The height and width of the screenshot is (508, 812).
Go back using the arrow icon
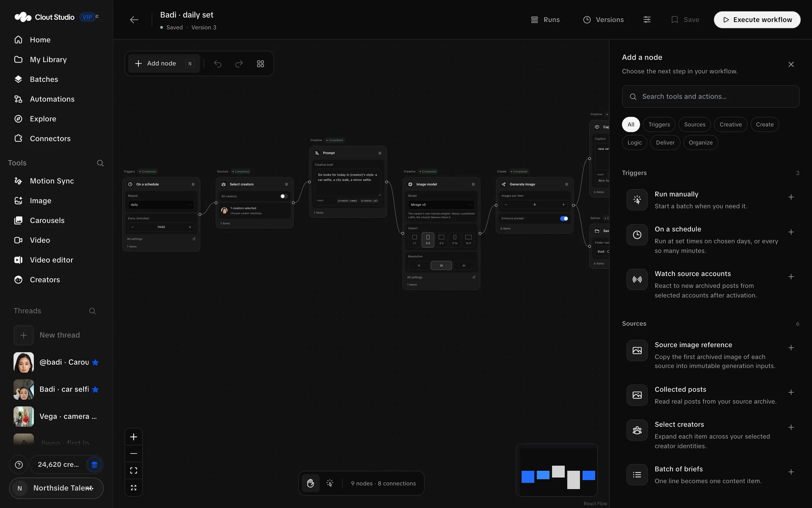click(x=134, y=20)
